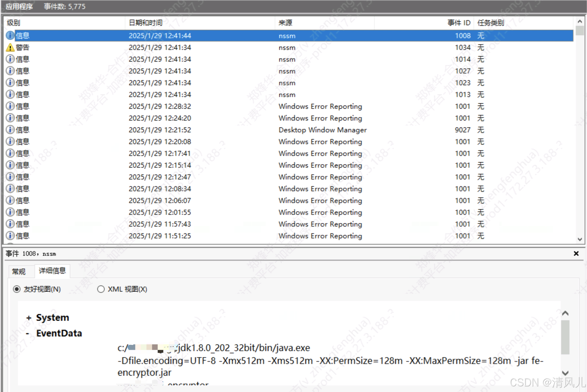Click the info icon of the 12:28:32 Windows Error Reporting event
Viewport: 587px width, 392px height.
(x=10, y=106)
